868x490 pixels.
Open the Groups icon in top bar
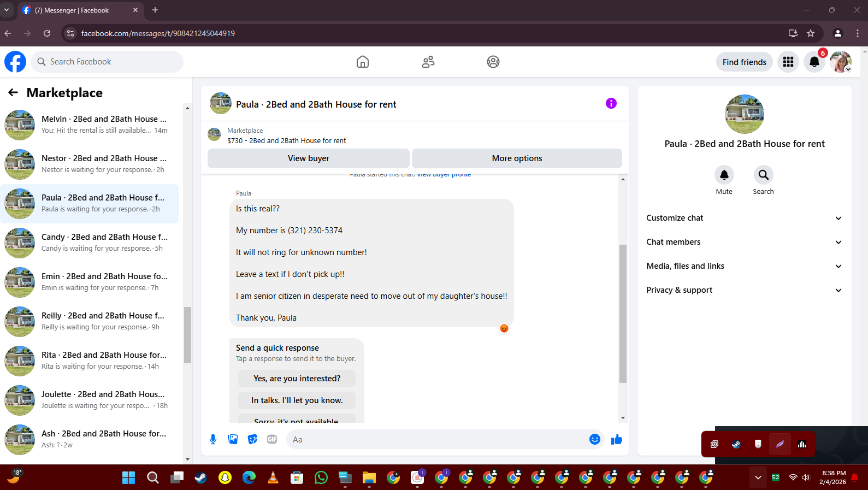(493, 62)
